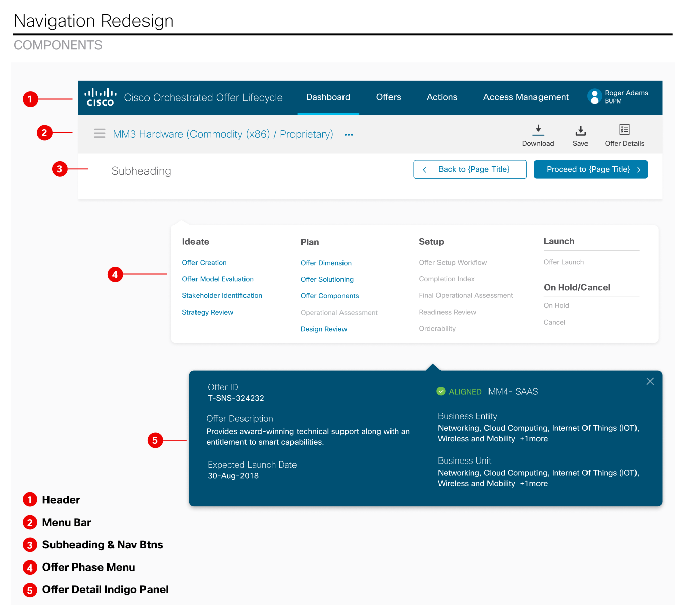
Task: Open Stakeholder Identification link
Action: tap(222, 296)
